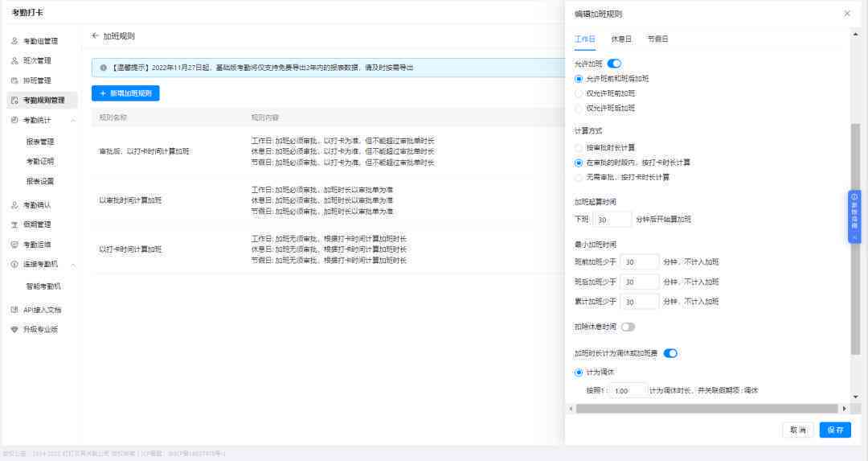Click the 取消 button
Viewport: 868px width, 461px height.
(798, 430)
